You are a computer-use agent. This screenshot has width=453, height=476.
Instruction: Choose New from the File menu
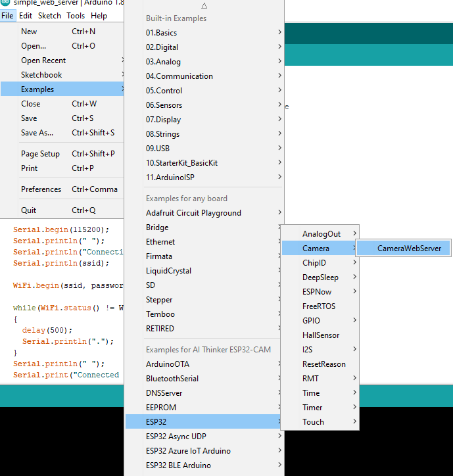(x=62, y=32)
